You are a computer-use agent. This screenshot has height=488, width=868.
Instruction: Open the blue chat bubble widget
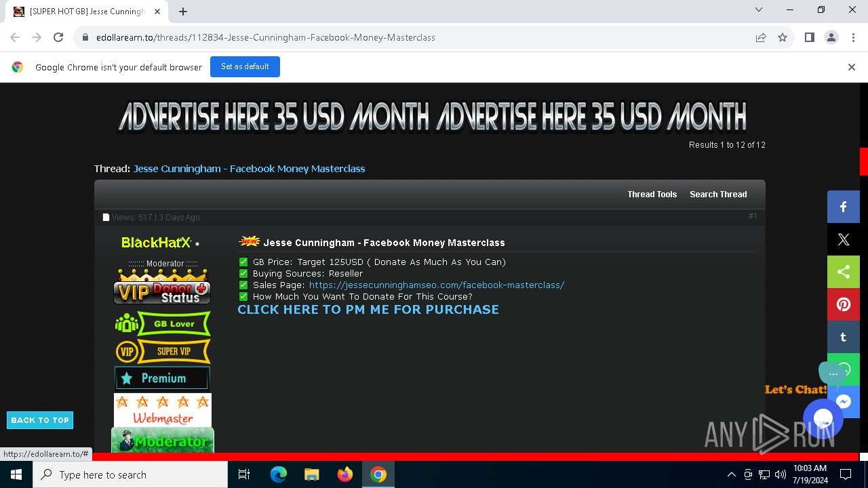[x=823, y=418]
